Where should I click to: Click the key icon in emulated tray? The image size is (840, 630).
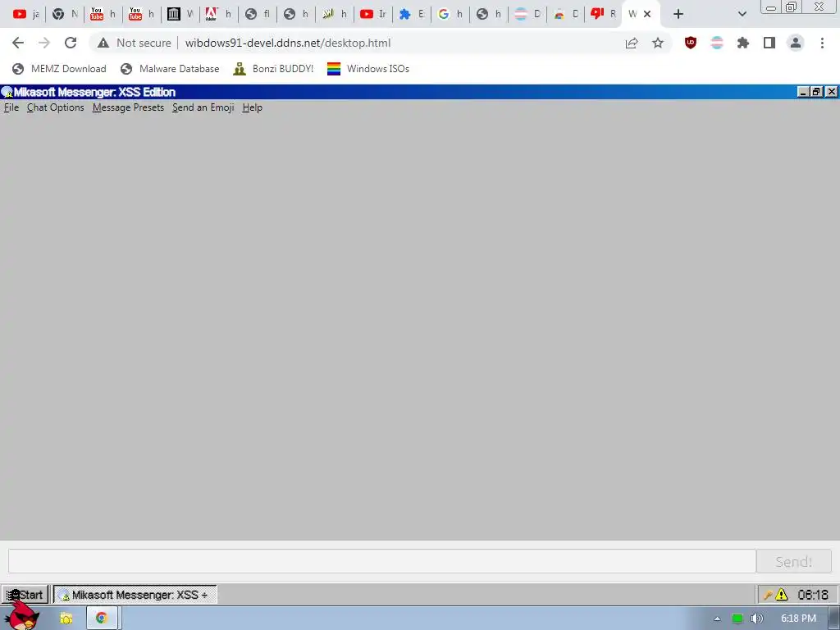click(768, 594)
